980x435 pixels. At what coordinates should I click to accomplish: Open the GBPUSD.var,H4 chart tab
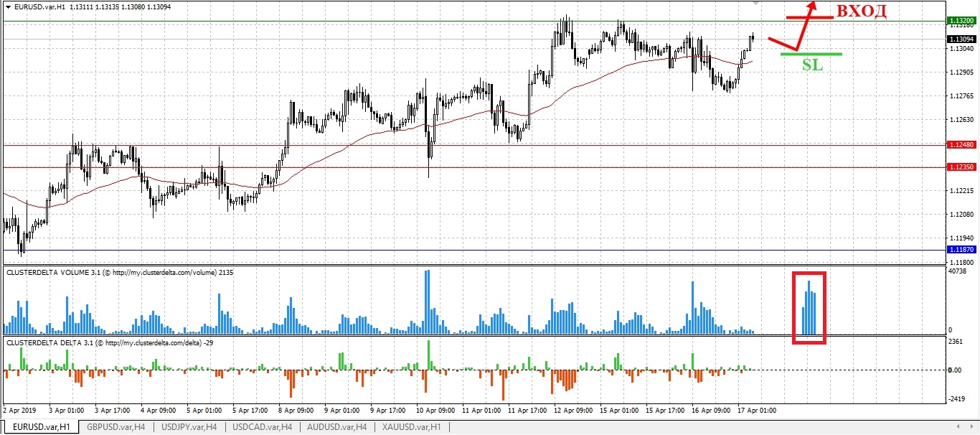116,427
